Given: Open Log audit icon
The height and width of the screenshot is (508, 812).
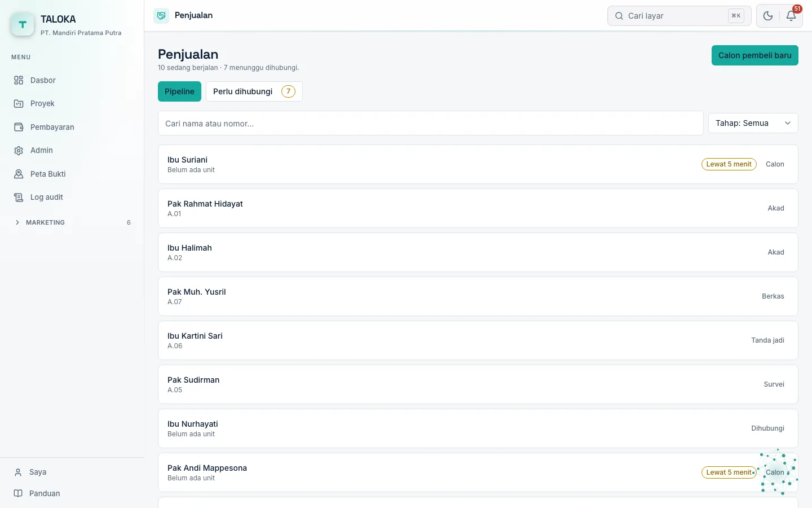Looking at the screenshot, I should (x=19, y=198).
